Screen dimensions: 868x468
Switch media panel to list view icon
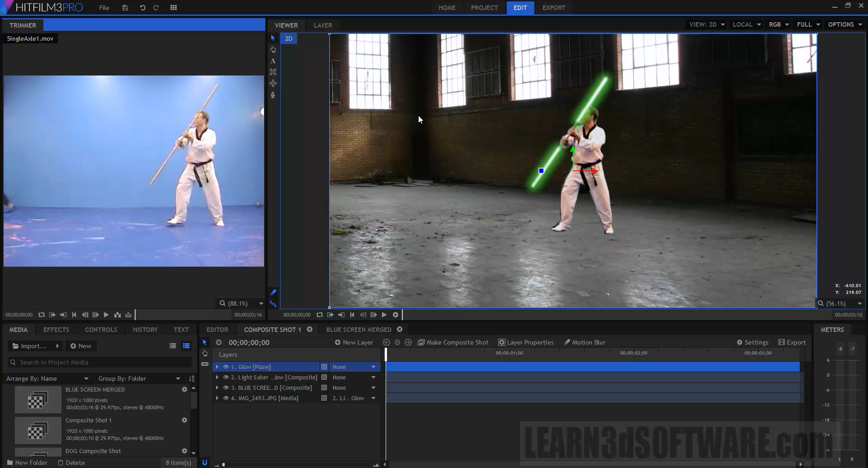pyautogui.click(x=173, y=346)
